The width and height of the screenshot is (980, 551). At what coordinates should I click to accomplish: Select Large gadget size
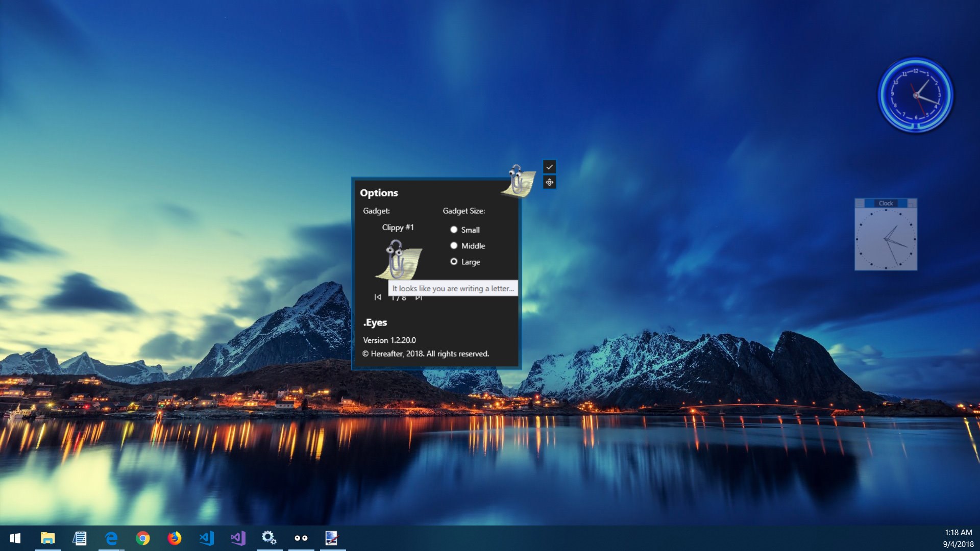[454, 261]
